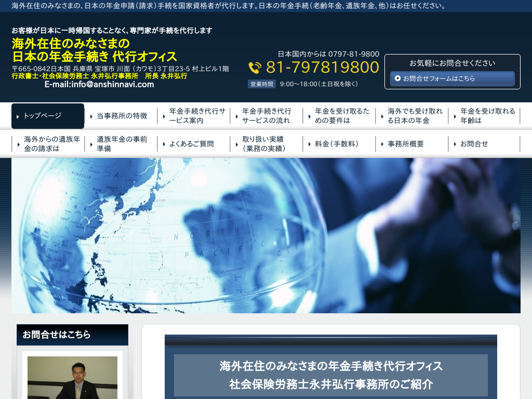This screenshot has height=399, width=532.
Task: Select 年金手続き代行サービスの流れ menu
Action: tap(267, 116)
